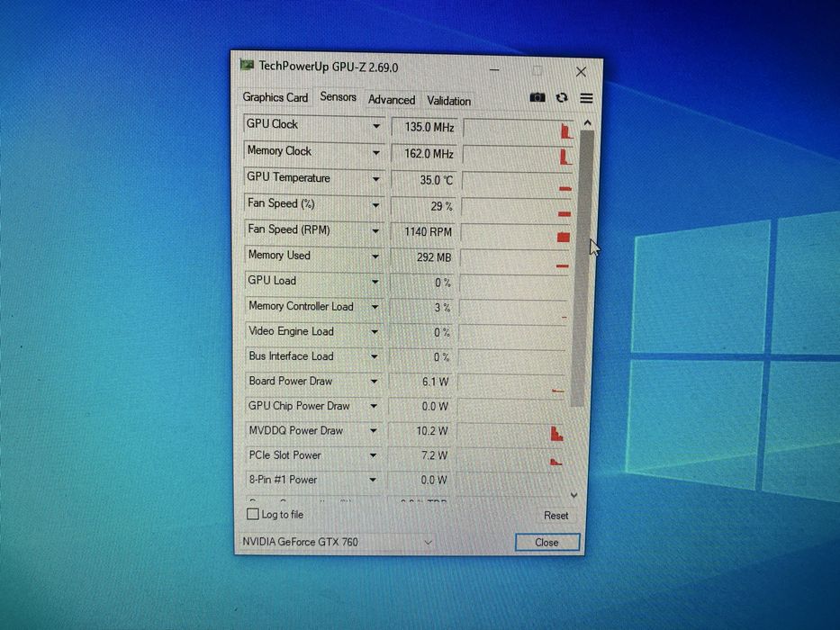Click the MVDDQ Power Draw history graph
The width and height of the screenshot is (840, 630).
[x=512, y=432]
